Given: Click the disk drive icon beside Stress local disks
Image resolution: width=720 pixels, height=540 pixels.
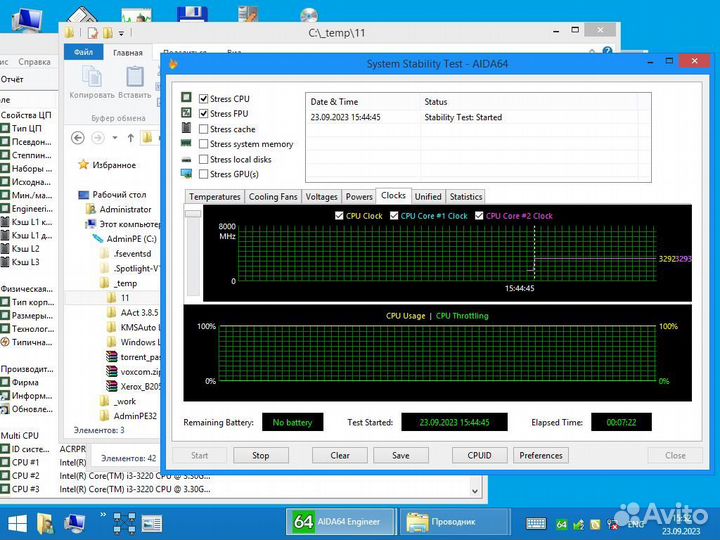Looking at the screenshot, I should [x=186, y=160].
